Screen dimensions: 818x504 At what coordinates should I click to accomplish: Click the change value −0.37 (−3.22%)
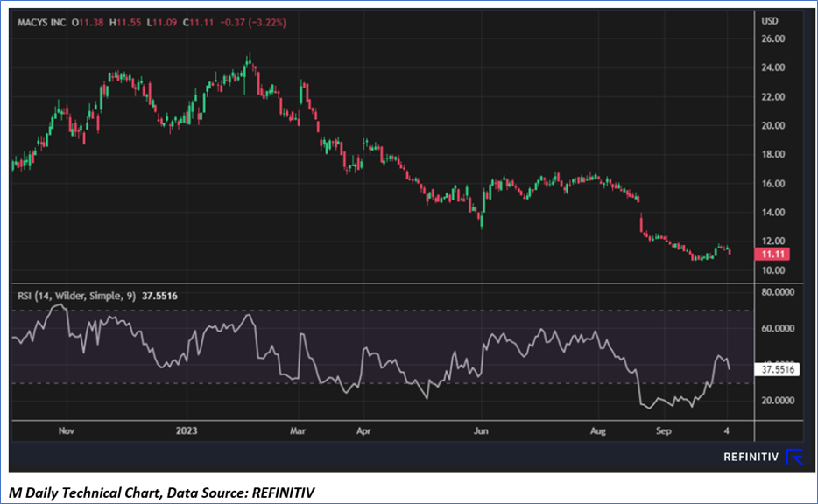pos(253,23)
